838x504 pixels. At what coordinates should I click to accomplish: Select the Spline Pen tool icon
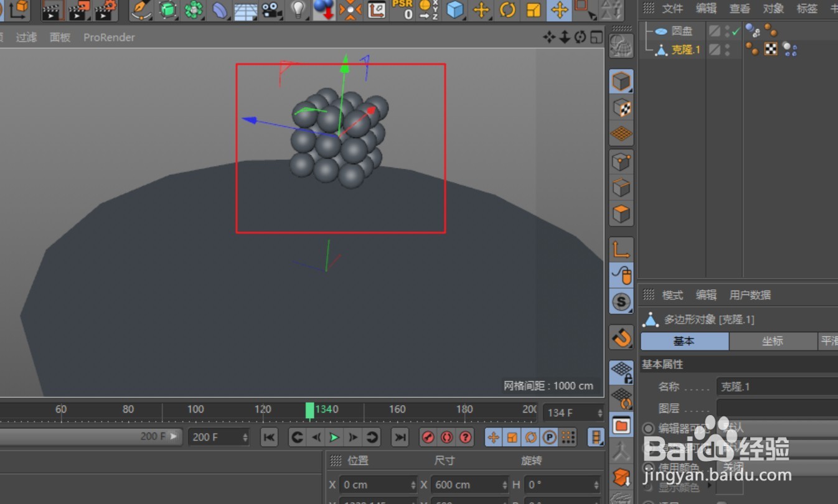(x=141, y=10)
